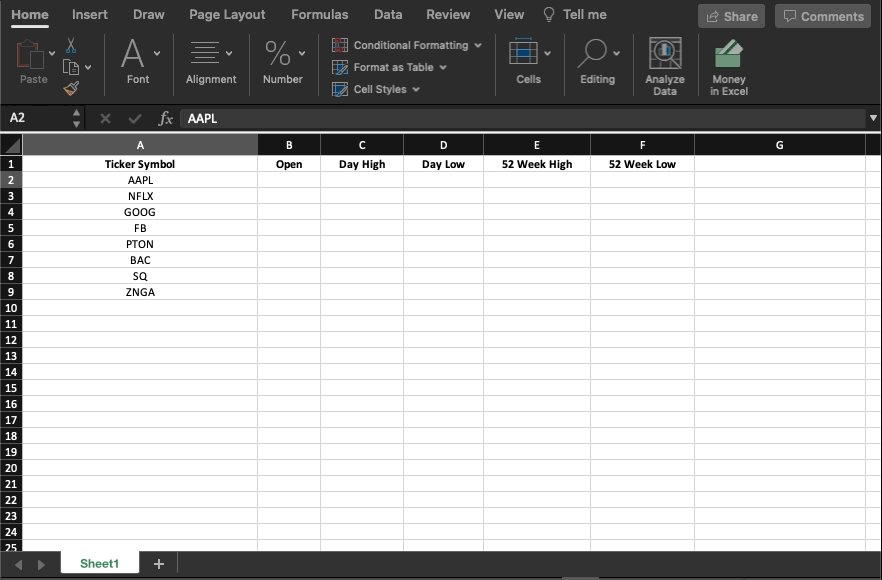Click the Copy icon
Image resolution: width=882 pixels, height=580 pixels.
[71, 67]
